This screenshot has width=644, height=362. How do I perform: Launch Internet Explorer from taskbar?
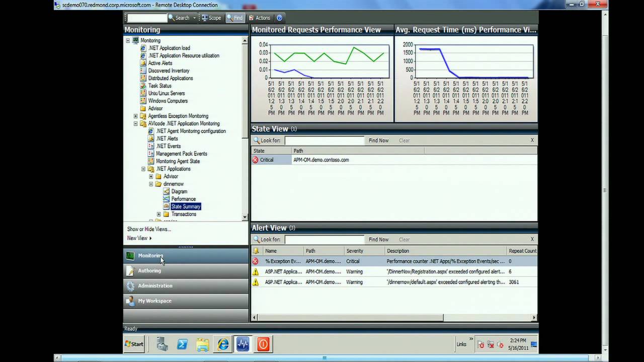223,344
